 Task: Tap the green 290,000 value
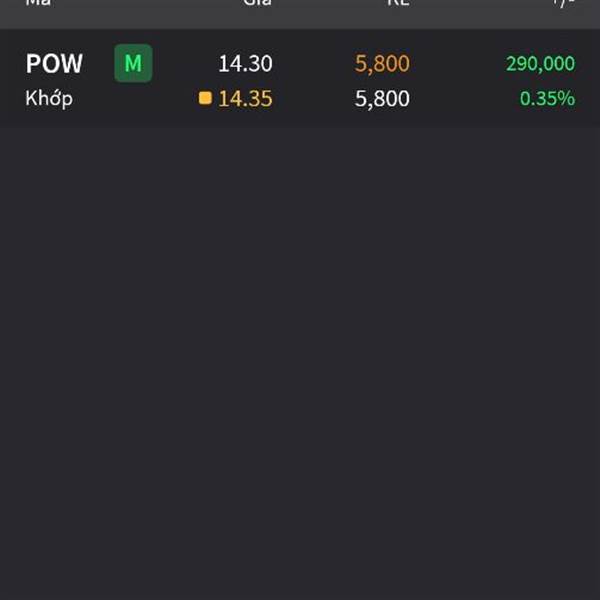[540, 63]
